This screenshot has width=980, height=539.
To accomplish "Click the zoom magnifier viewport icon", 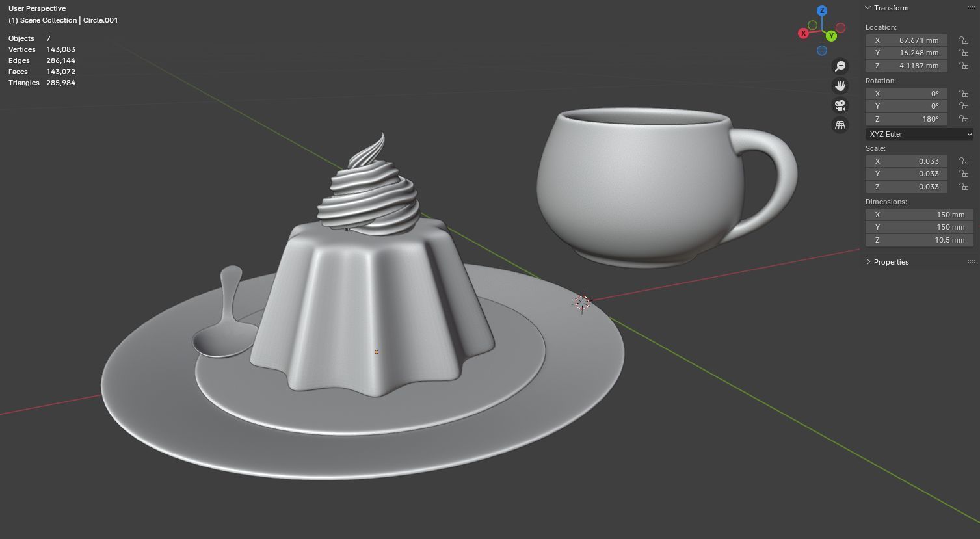I will coord(840,66).
